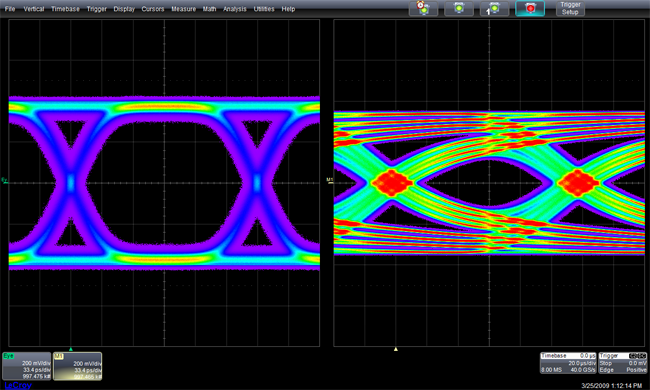Open the highlighted M1 memory descriptor box
This screenshot has width=650, height=390.
(78, 366)
